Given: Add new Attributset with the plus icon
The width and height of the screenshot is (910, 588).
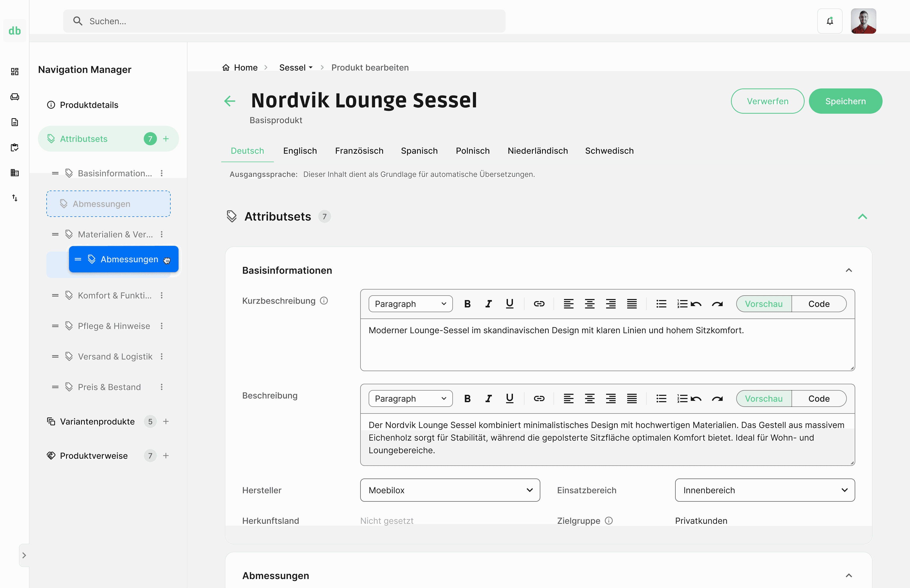Looking at the screenshot, I should [166, 139].
